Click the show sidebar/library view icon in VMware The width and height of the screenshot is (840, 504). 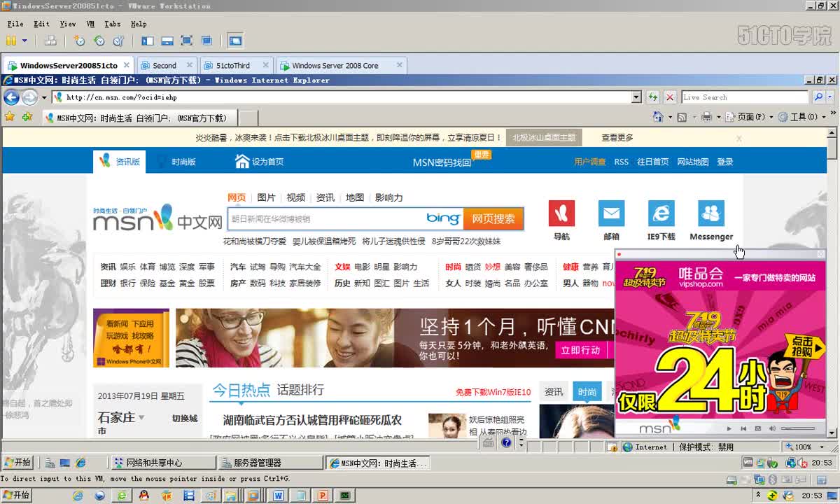pos(148,41)
